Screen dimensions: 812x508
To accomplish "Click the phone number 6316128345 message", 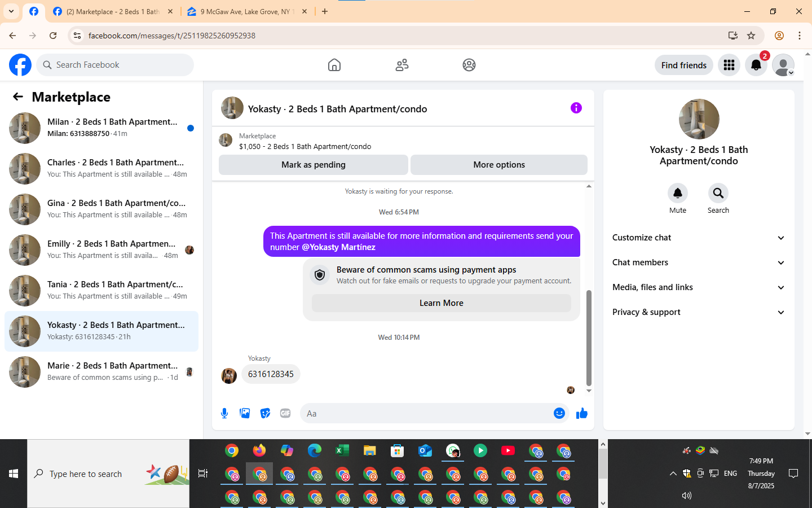I will [271, 374].
